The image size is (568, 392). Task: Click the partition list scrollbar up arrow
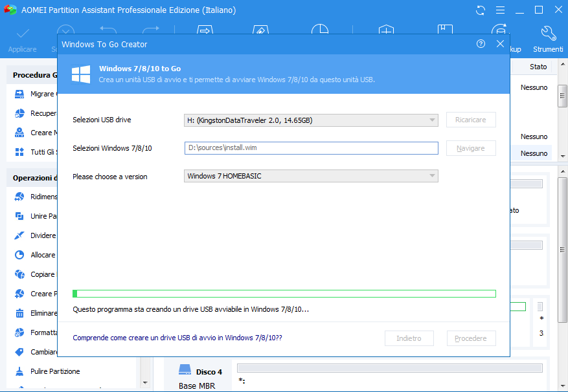point(562,65)
